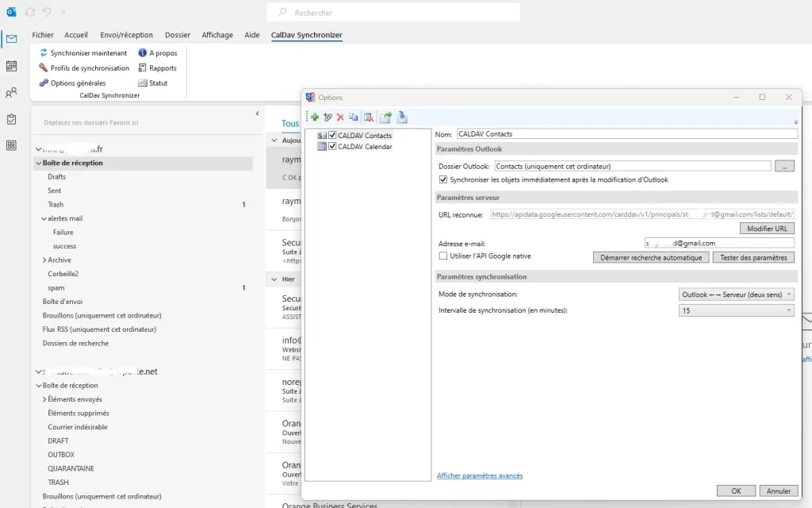The image size is (812, 508).
Task: Open the Rapports button
Action: (x=158, y=68)
